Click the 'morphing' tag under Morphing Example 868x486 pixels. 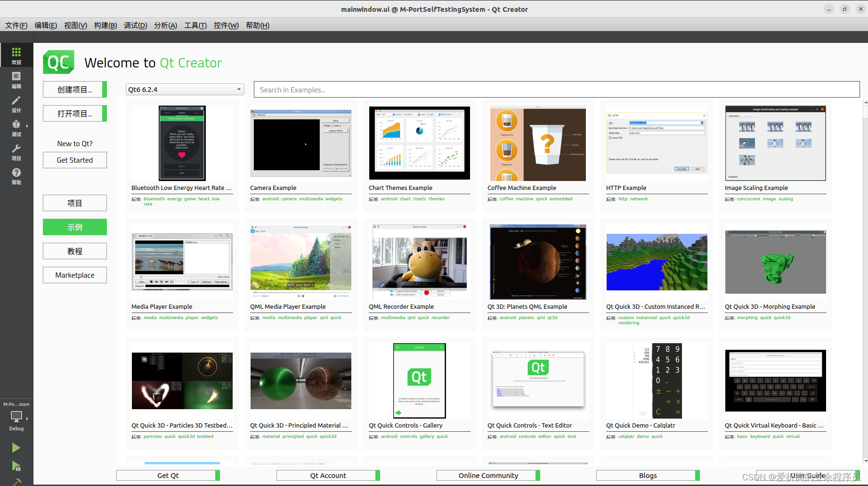point(747,318)
